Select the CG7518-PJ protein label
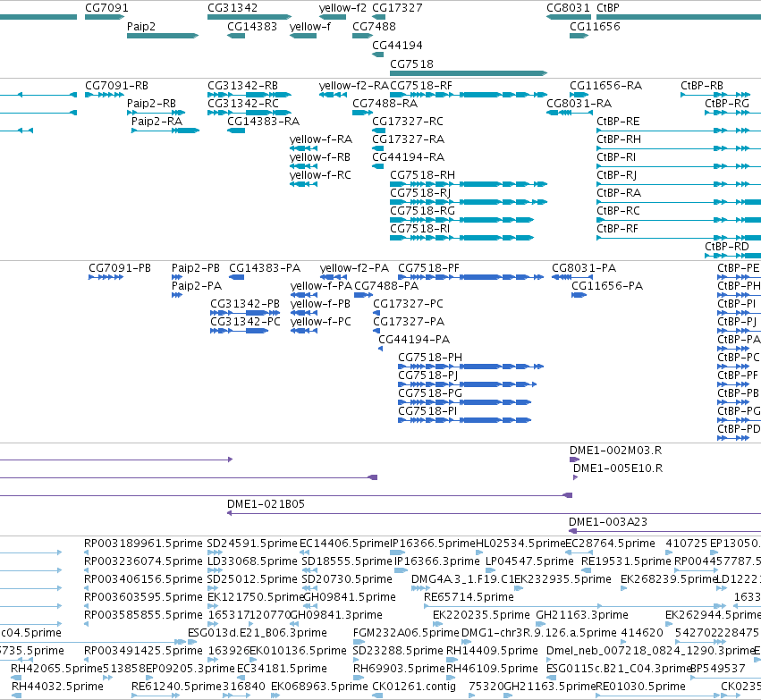 [428, 375]
